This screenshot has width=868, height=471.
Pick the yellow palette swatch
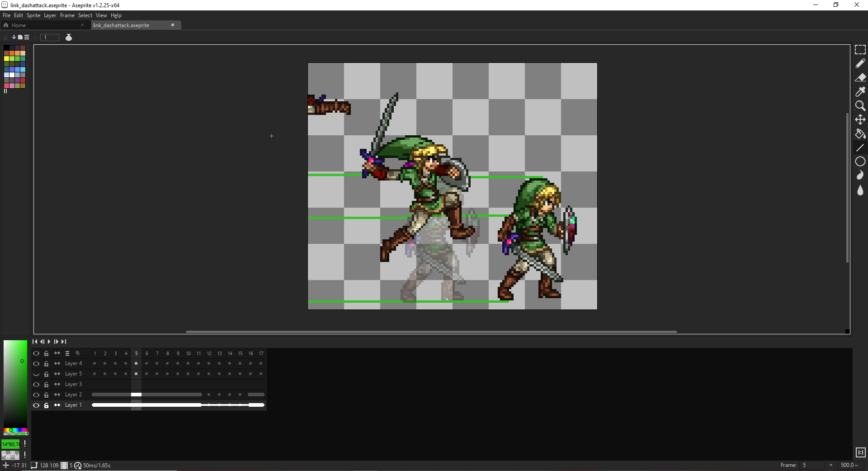pos(6,58)
